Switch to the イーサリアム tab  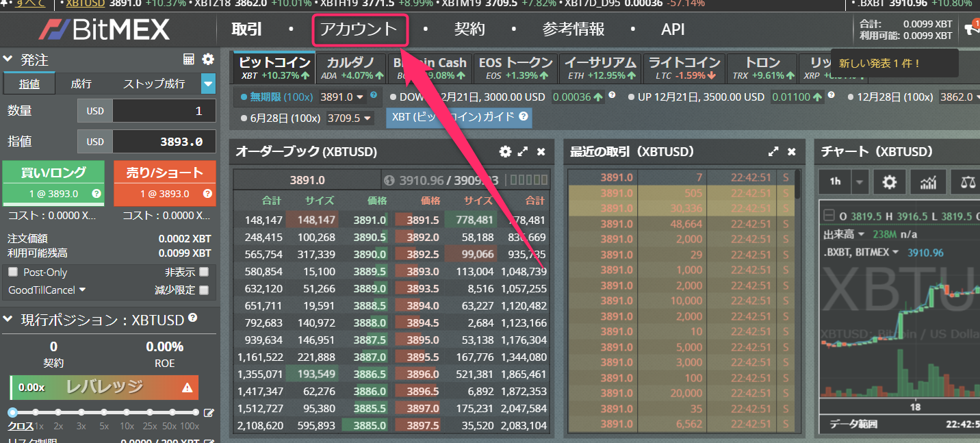600,68
